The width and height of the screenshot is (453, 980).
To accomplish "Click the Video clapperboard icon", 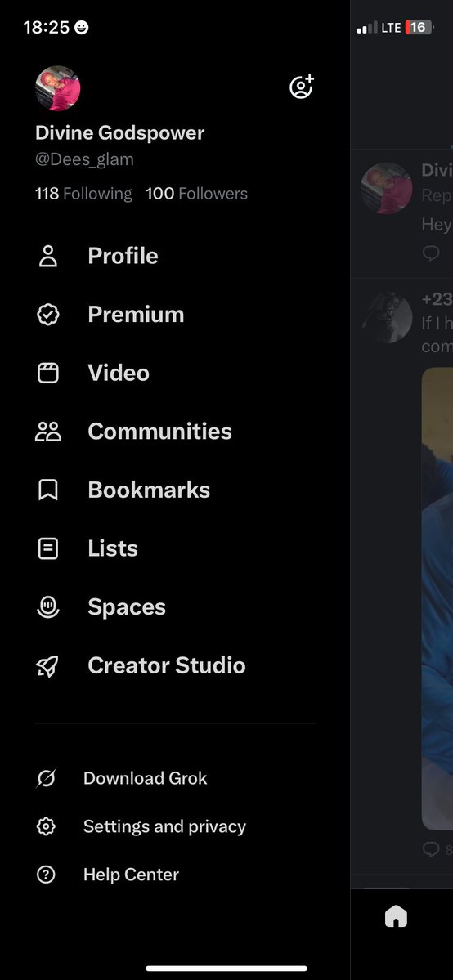I will tap(48, 374).
